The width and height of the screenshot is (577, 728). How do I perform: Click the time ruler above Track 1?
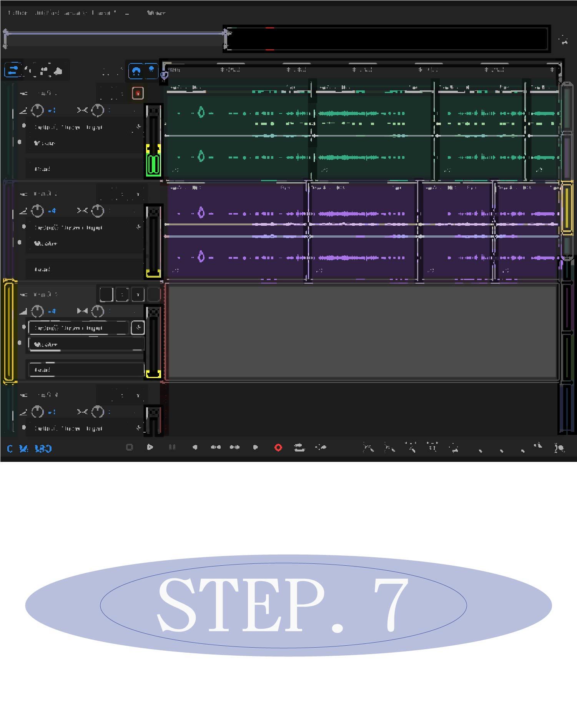tap(362, 70)
